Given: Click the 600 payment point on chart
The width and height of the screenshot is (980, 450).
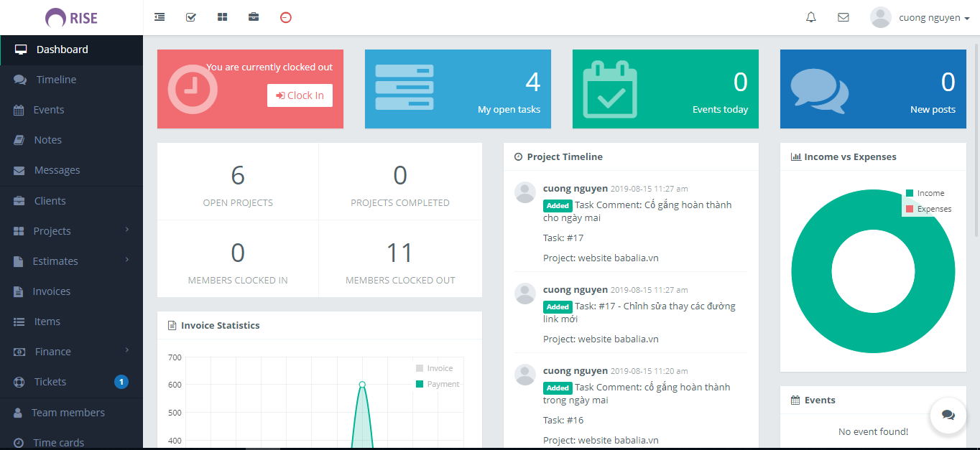Looking at the screenshot, I should pos(362,385).
